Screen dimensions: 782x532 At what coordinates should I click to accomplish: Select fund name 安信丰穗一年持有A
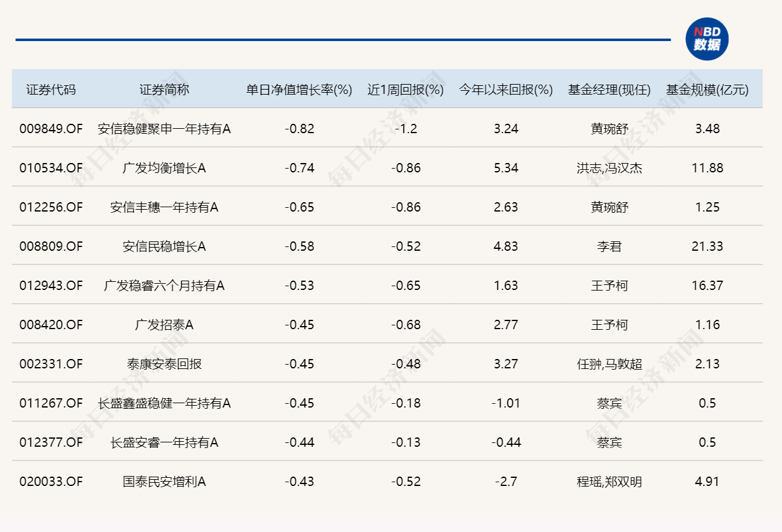coord(164,207)
